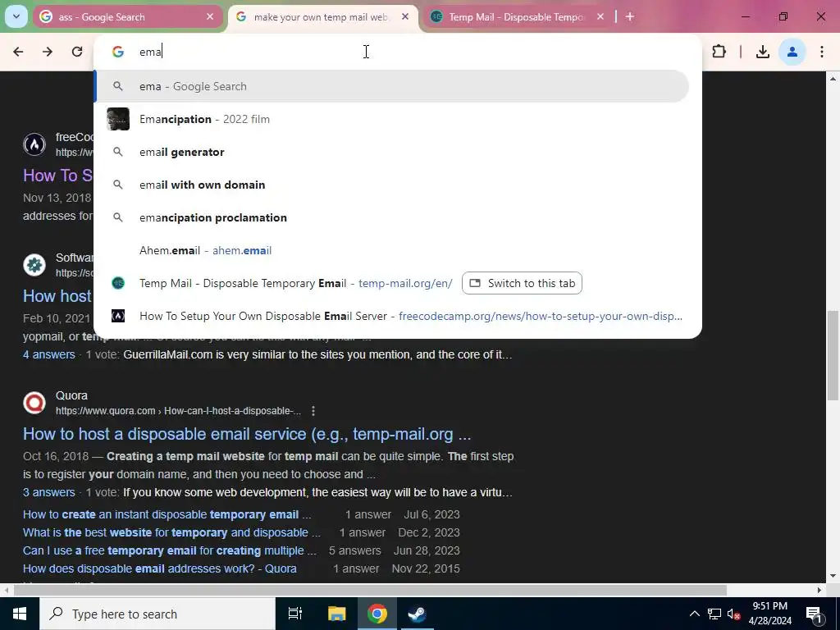Click the Software site favicon in results
This screenshot has width=840, height=630.
tap(34, 265)
